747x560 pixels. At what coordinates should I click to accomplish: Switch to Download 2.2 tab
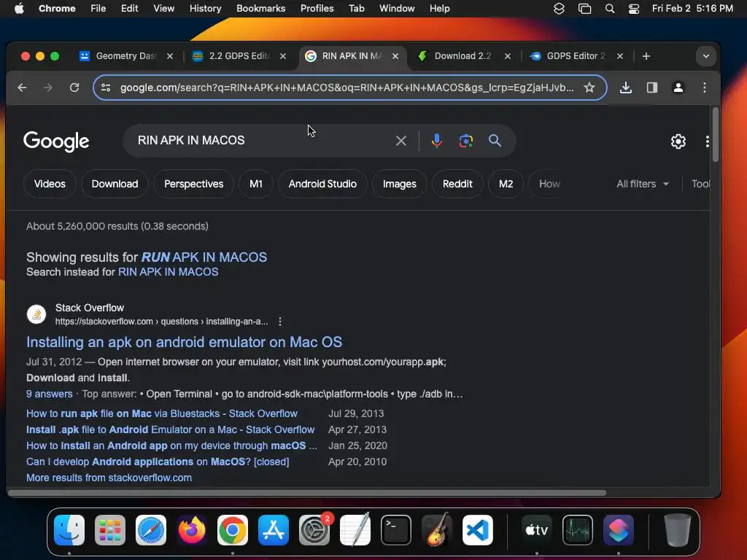coord(462,56)
